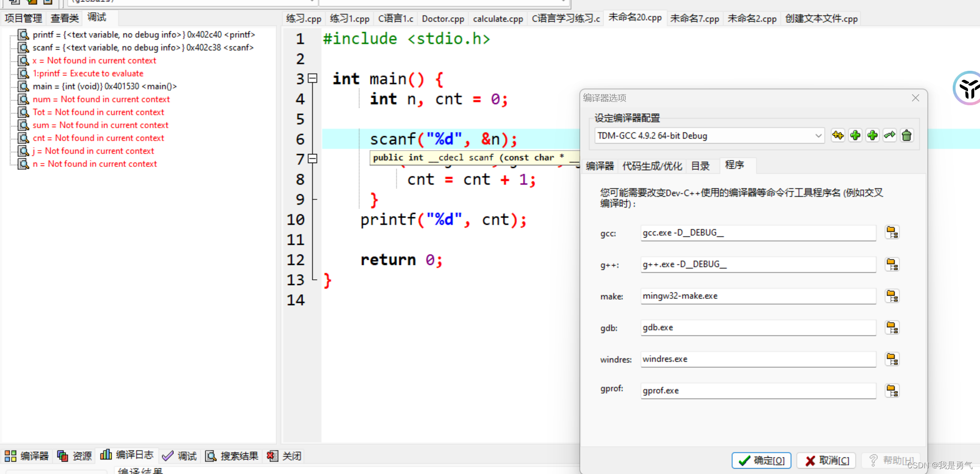Image resolution: width=980 pixels, height=474 pixels.
Task: Browse for the make program file
Action: point(892,296)
